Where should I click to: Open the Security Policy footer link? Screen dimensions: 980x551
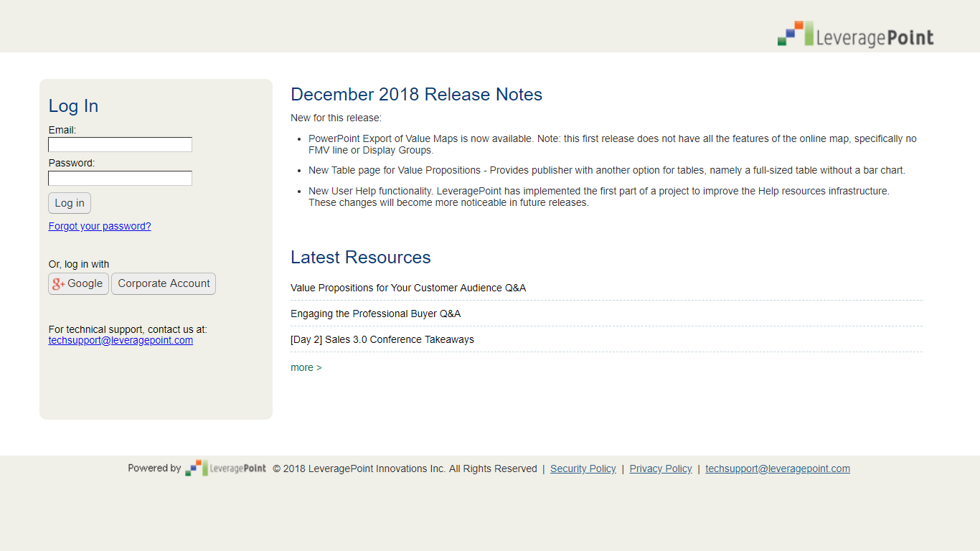[583, 468]
